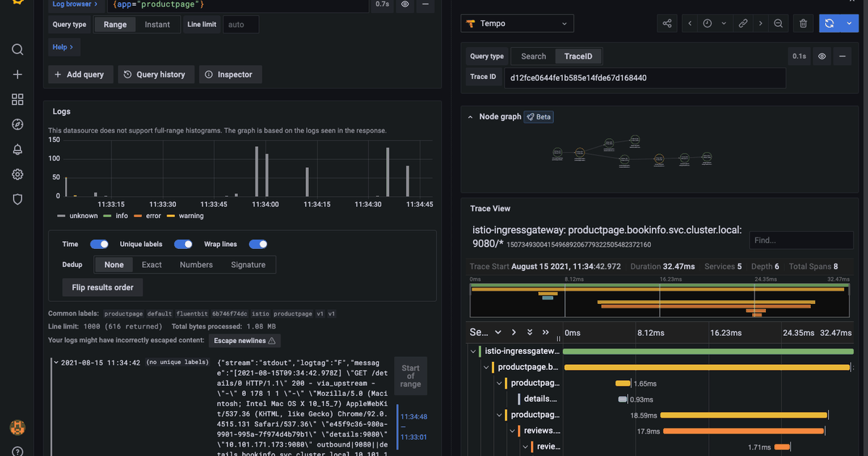Screen dimensions: 868x456
Task: Toggle the Unique labels switch
Action: (183, 244)
